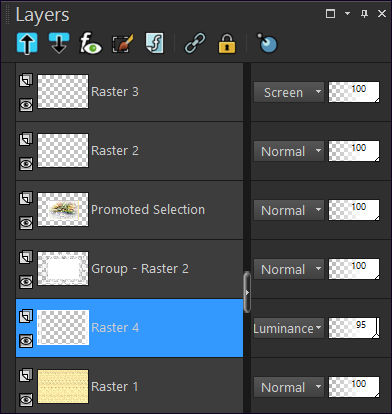Click the blue sphere highlight icon
Screen dimensions: 392x414
click(267, 43)
